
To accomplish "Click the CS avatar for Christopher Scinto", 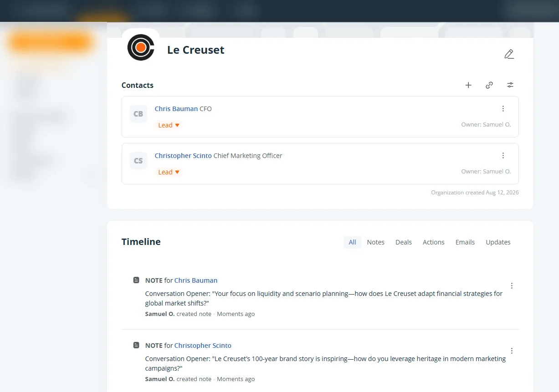I will pos(138,161).
